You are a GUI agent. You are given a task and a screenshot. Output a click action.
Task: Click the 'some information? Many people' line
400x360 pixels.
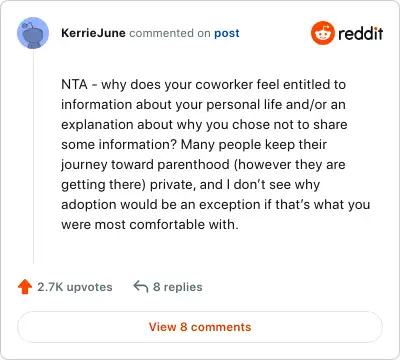click(x=194, y=145)
